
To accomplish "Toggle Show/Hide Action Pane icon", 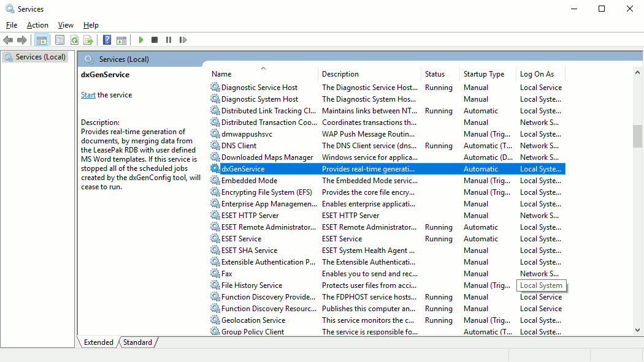I will tap(121, 40).
